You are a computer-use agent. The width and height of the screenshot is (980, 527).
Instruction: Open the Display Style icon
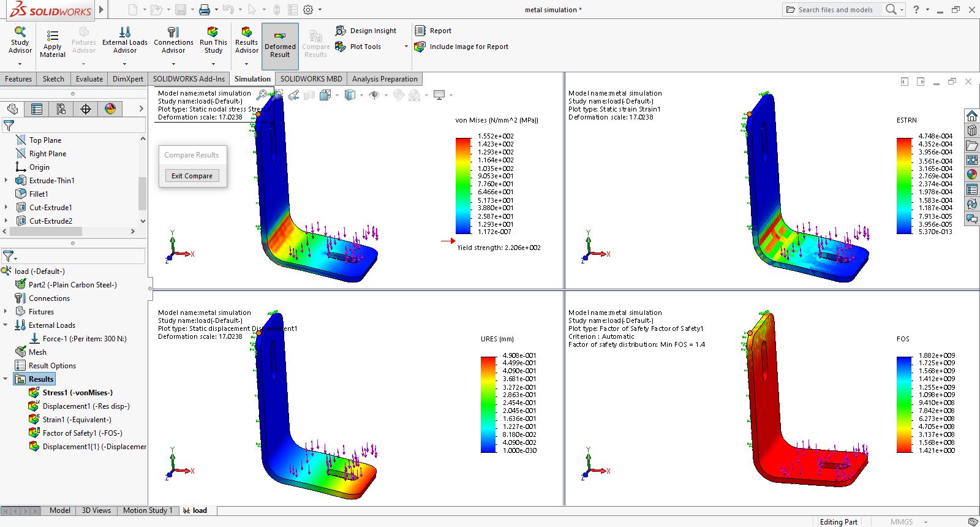[x=350, y=95]
